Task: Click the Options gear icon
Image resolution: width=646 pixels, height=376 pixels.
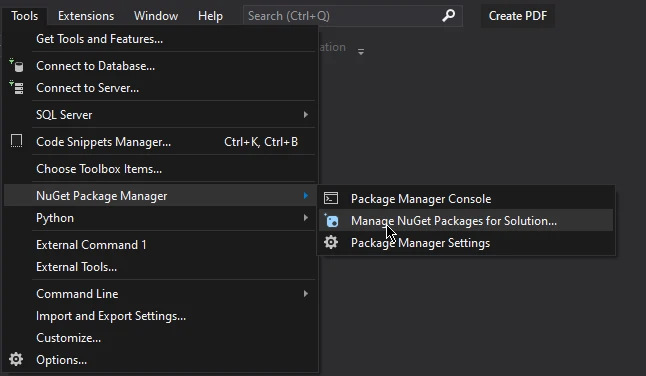Action: [x=16, y=359]
